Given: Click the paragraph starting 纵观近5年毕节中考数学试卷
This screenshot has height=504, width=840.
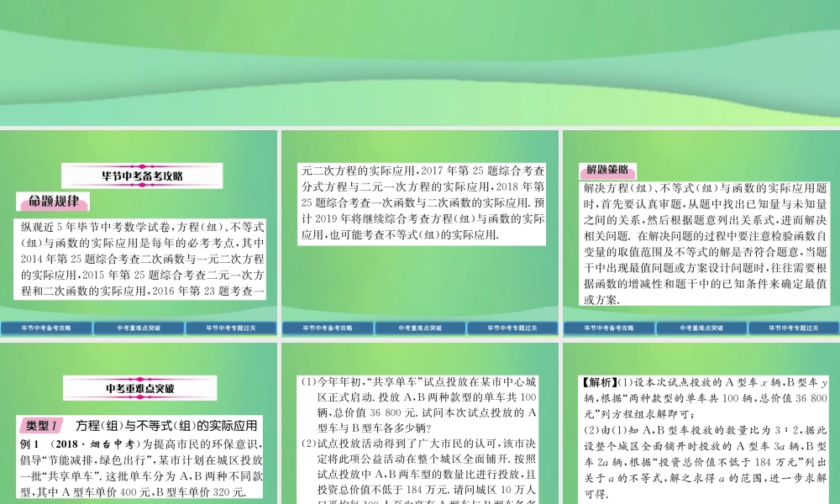Looking at the screenshot, I should (142, 259).
